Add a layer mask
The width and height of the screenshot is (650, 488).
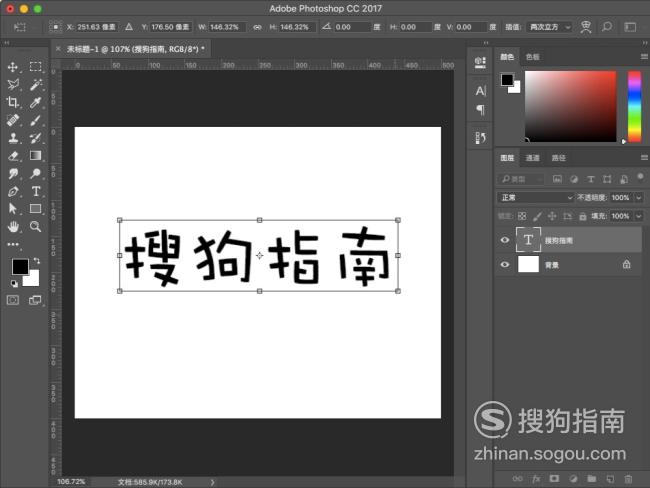point(554,479)
